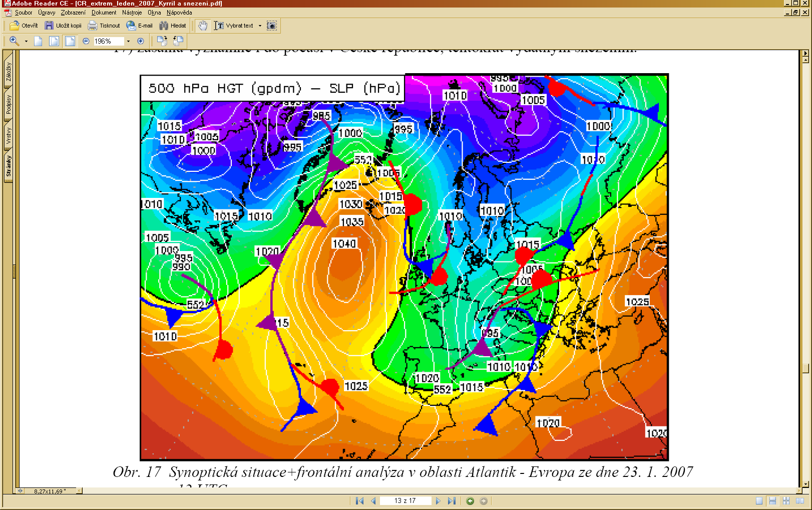Click the page number field 13 z 17
The image size is (812, 510).
pyautogui.click(x=405, y=501)
